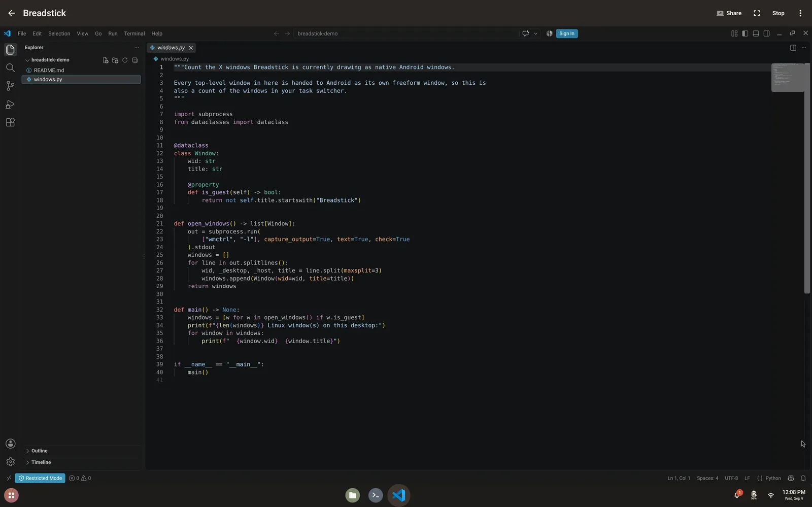Screen dimensions: 812x507
Task: Open the Terminal menu
Action: [134, 33]
